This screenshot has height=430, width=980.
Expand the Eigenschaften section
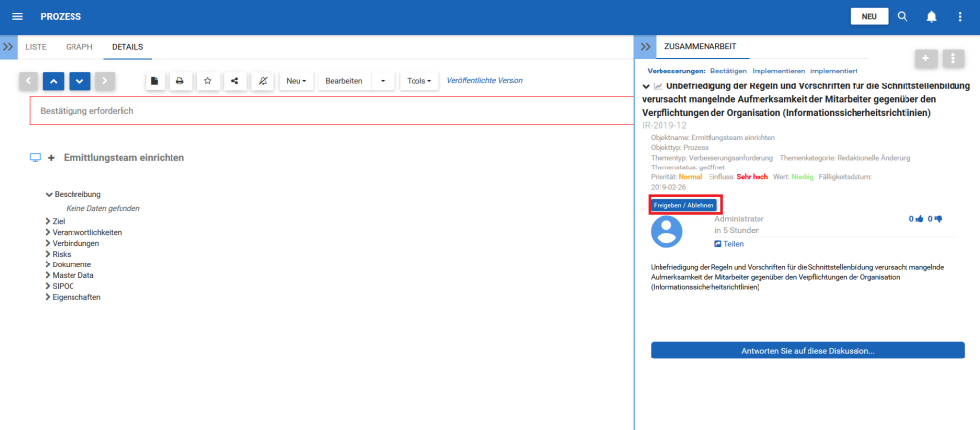(73, 297)
